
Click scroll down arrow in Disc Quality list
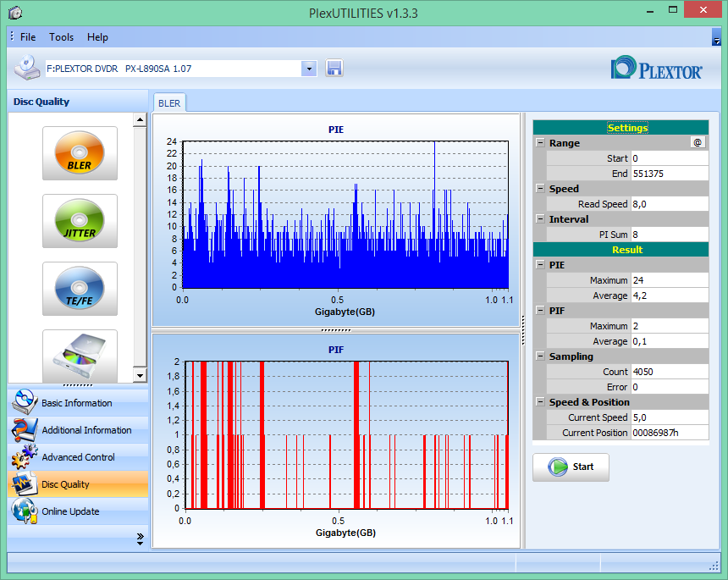(140, 375)
